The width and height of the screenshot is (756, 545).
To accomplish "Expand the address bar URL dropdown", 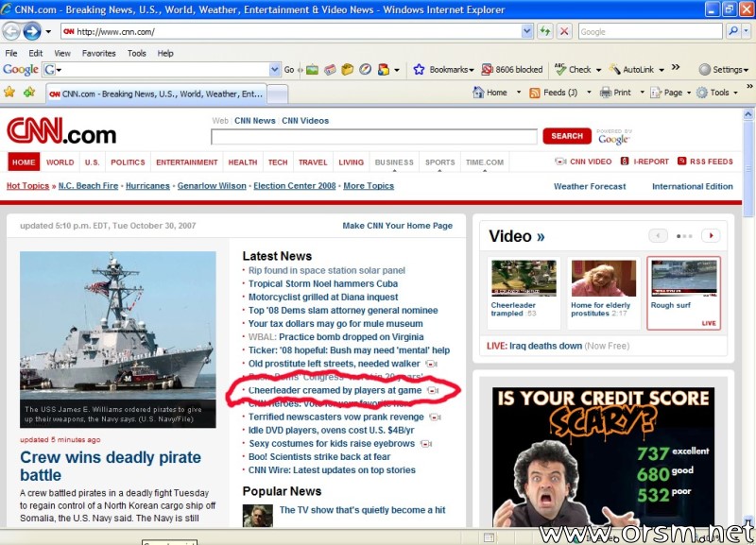I will click(527, 31).
